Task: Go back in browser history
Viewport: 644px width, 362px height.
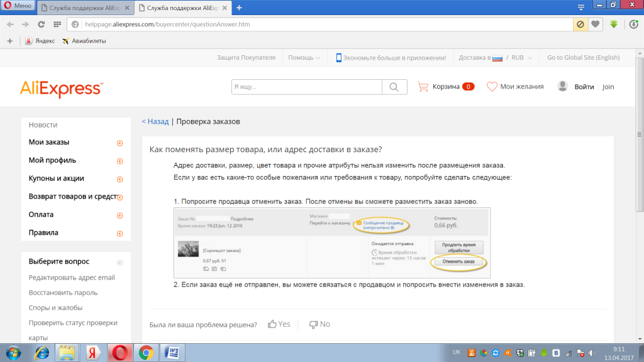Action: (10, 25)
